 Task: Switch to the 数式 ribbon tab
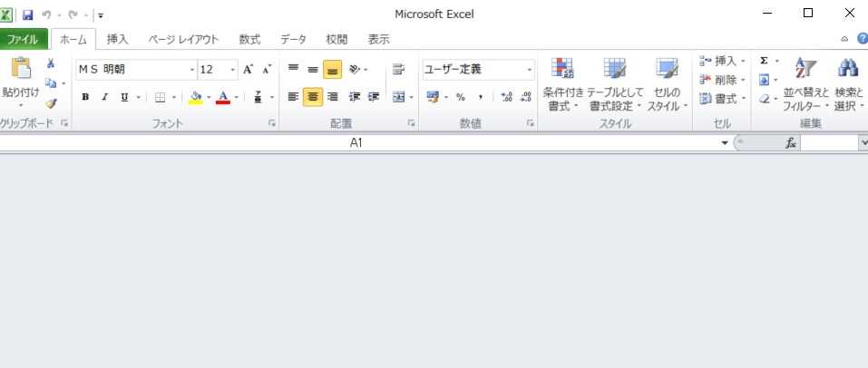click(249, 39)
